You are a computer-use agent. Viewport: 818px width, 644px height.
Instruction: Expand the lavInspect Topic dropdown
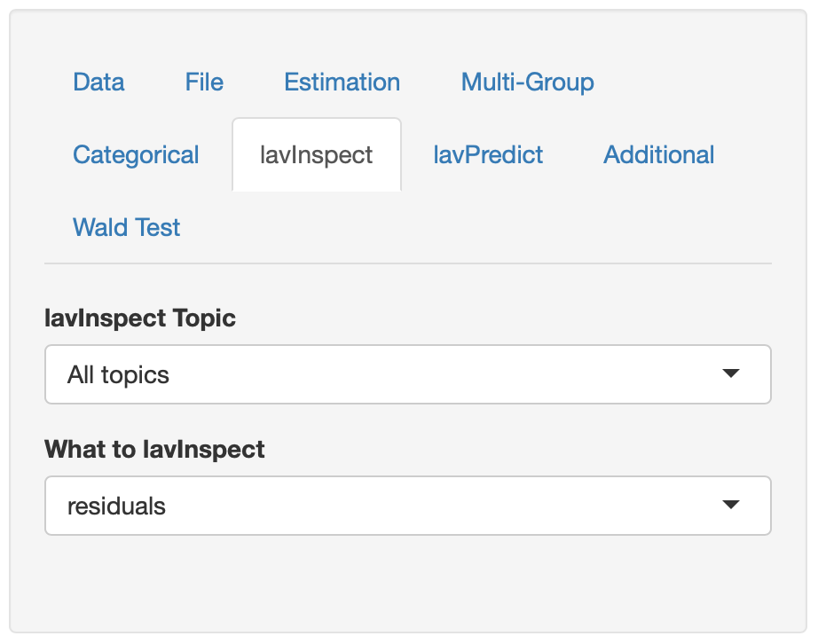pyautogui.click(x=407, y=374)
